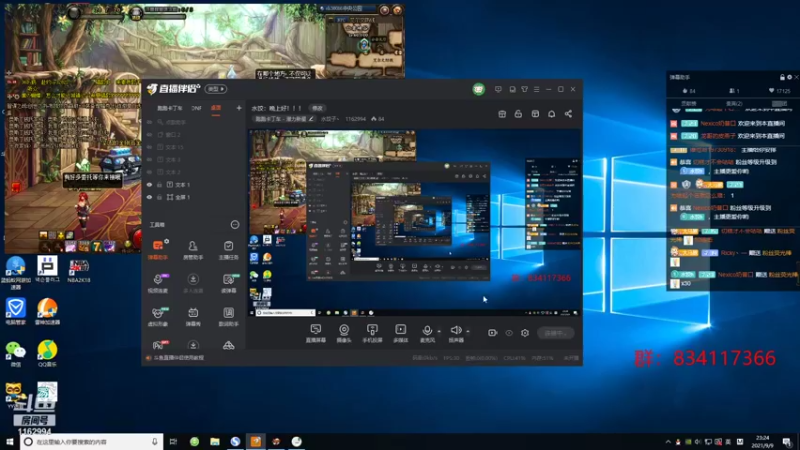Click the 修改 title edit button
The width and height of the screenshot is (800, 450).
coord(317,108)
